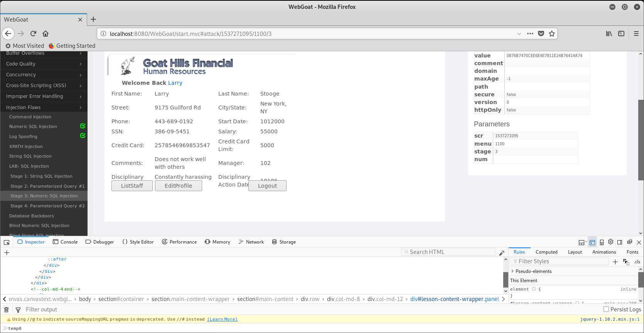
Task: Toggle pseudo-class panel icon
Action: tap(626, 262)
